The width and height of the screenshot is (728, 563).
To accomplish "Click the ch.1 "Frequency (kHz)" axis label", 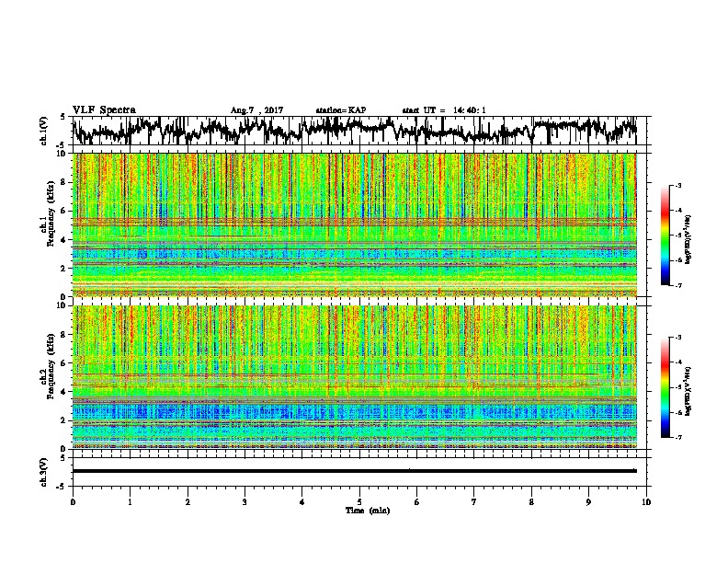I will pyautogui.click(x=51, y=214).
